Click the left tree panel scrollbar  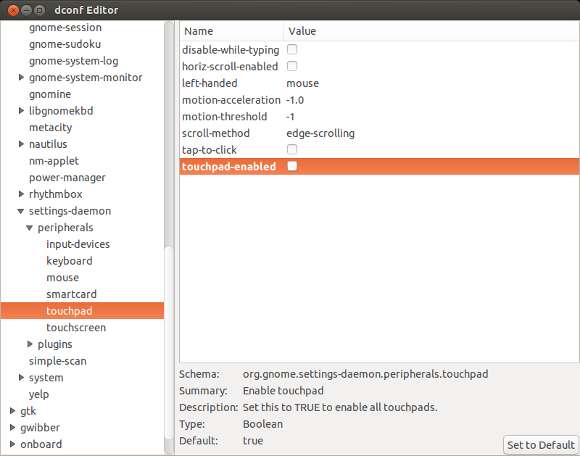(169, 237)
